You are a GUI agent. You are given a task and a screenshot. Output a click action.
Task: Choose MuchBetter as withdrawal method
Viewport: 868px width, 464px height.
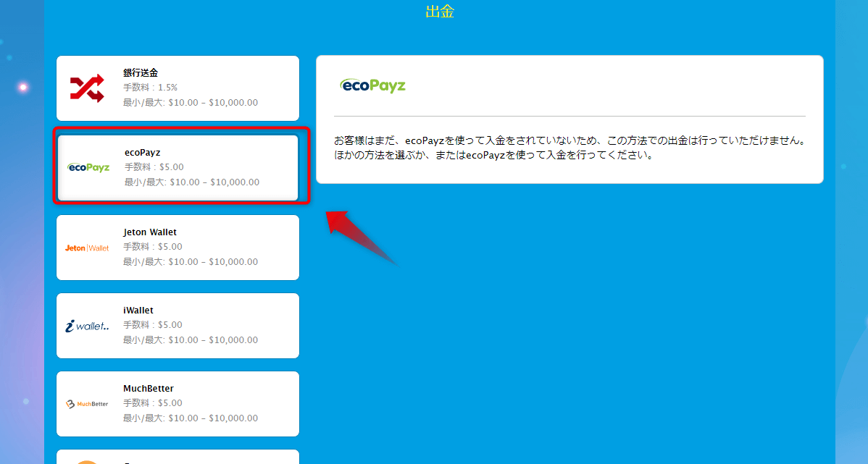(178, 404)
